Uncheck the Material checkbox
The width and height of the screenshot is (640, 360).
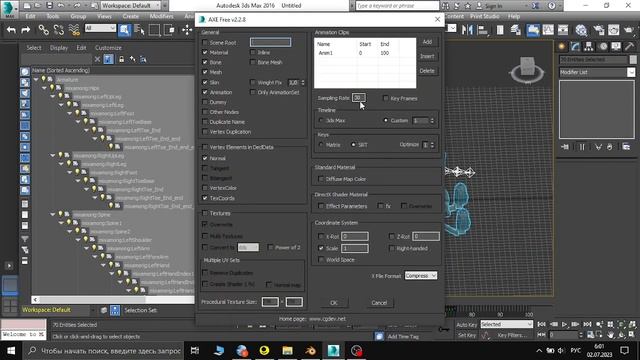coord(205,52)
